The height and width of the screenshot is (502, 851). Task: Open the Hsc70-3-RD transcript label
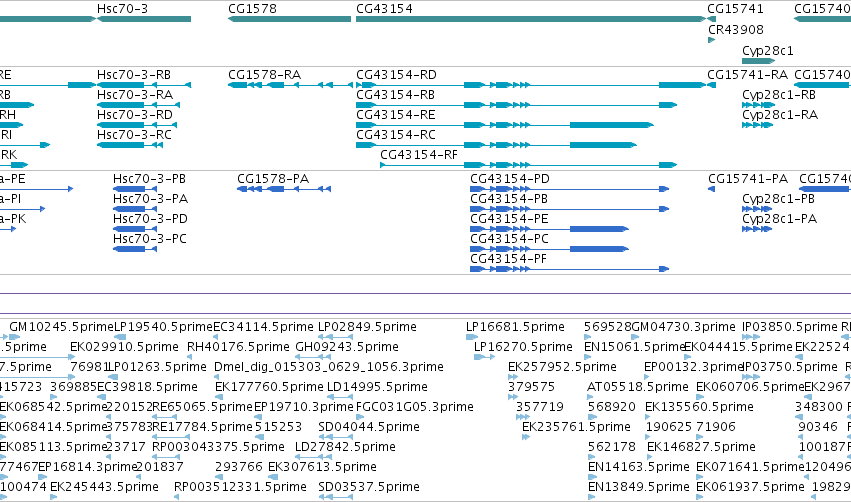pyautogui.click(x=135, y=115)
